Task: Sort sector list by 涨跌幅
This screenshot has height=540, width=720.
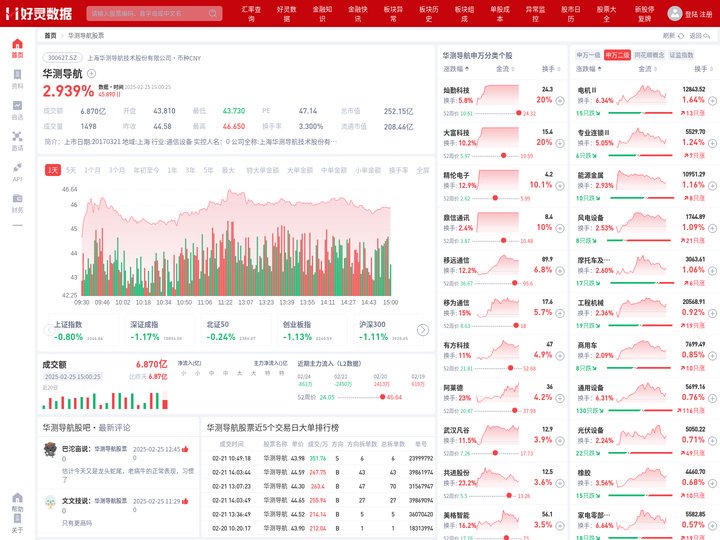Action: tap(589, 69)
